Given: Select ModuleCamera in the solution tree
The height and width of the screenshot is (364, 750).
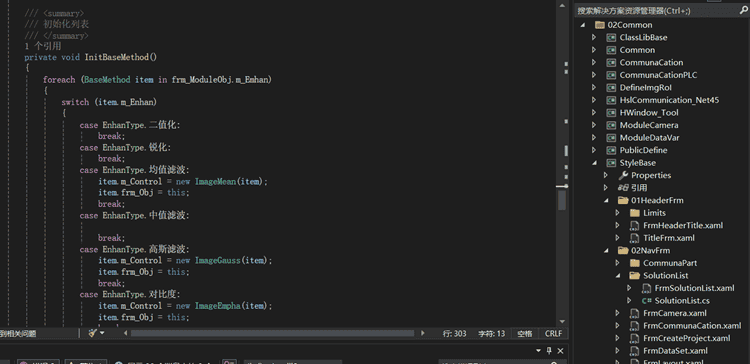Looking at the screenshot, I should pyautogui.click(x=649, y=125).
